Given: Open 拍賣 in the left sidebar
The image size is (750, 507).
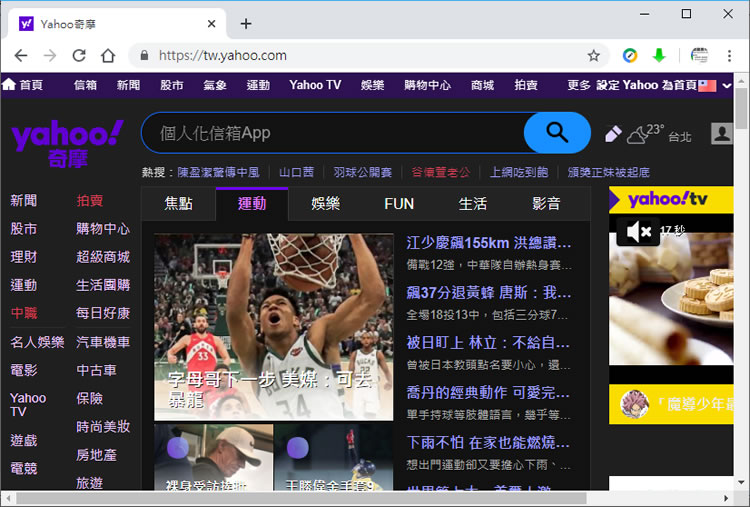Looking at the screenshot, I should point(89,200).
